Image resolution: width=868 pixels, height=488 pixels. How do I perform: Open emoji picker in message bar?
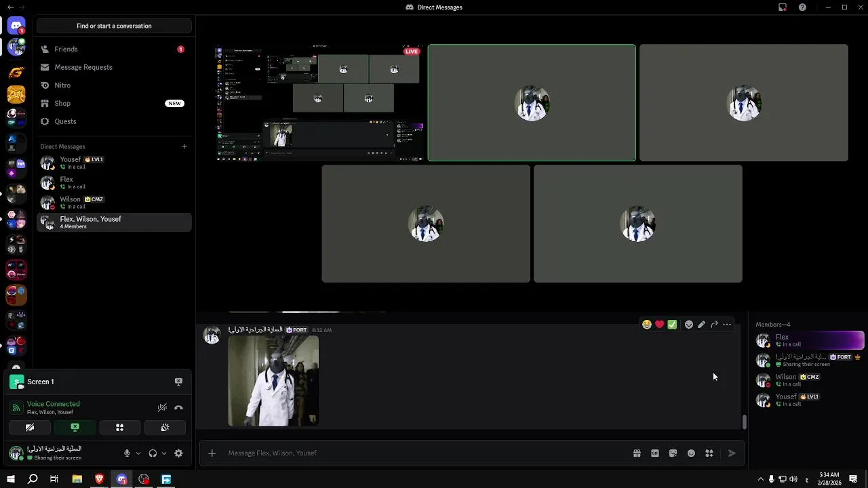pos(691,453)
